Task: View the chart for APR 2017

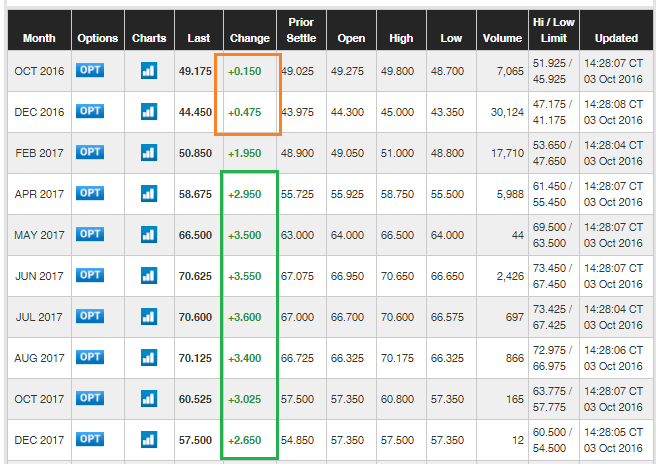Action: click(148, 193)
